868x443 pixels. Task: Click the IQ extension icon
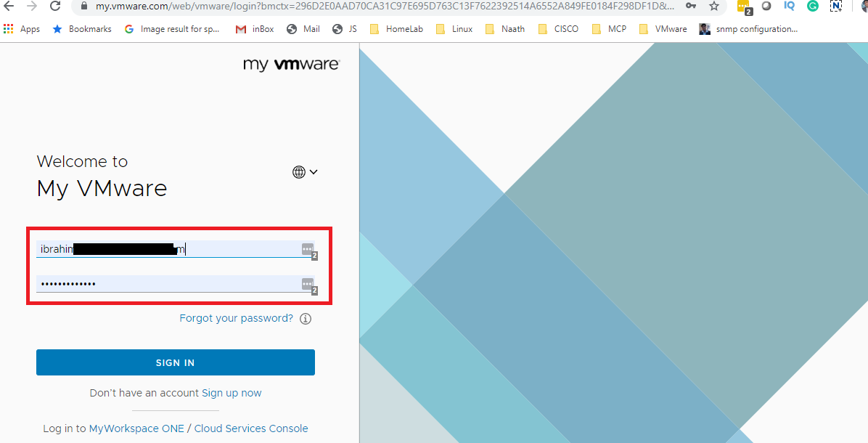click(x=789, y=6)
